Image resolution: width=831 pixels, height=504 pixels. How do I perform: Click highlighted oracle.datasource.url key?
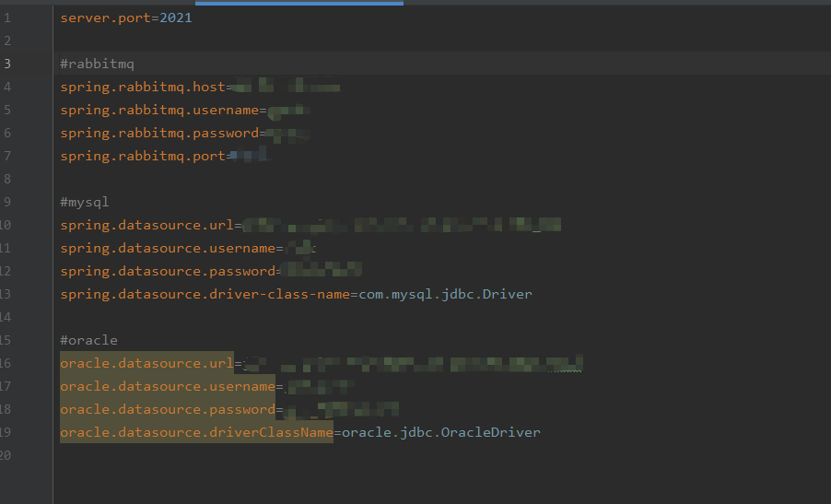point(146,363)
